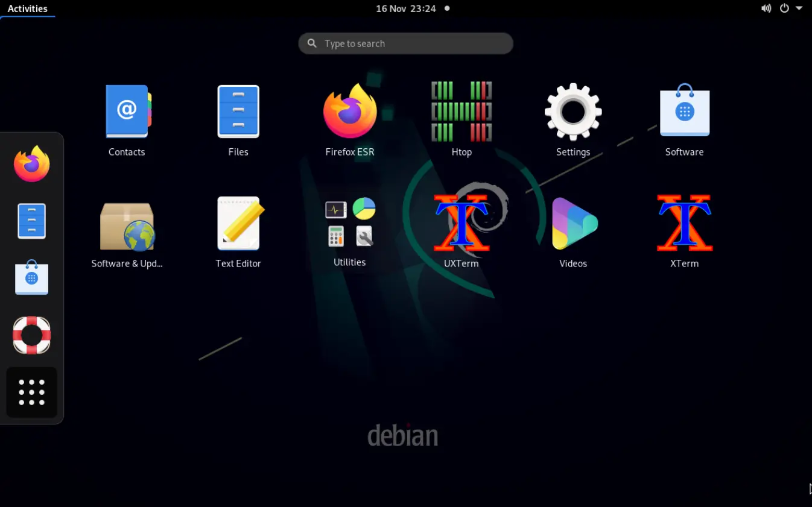
Task: Launch the Software store
Action: [x=684, y=112]
